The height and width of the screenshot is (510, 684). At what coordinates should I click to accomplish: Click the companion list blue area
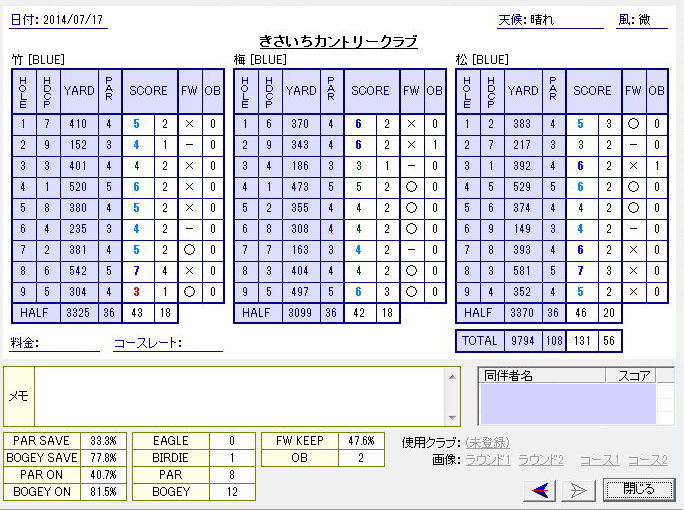point(568,404)
